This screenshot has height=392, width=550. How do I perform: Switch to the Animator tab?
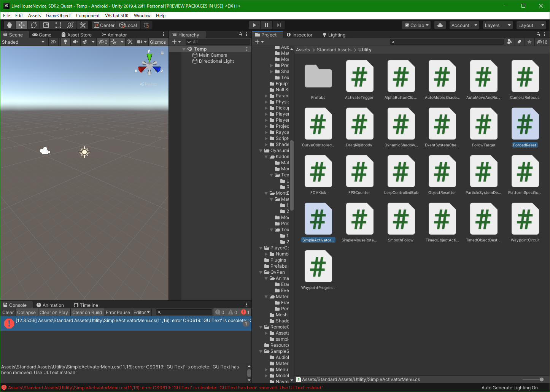tap(114, 35)
